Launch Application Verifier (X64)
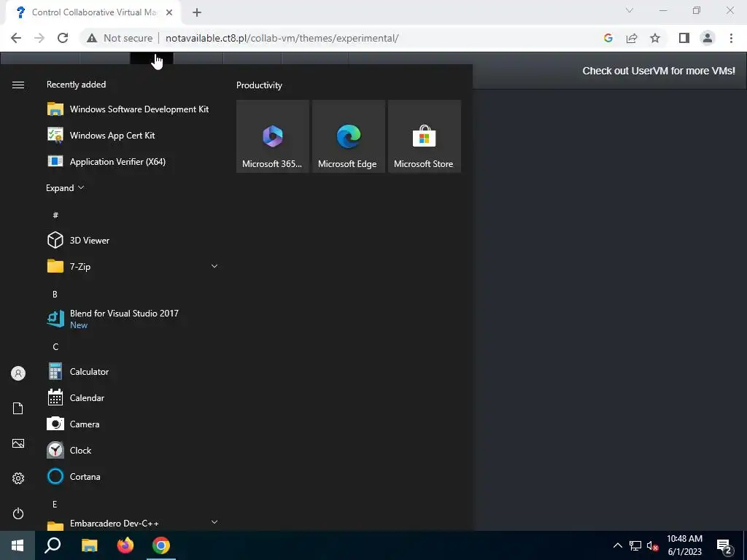The image size is (747, 560). click(x=133, y=161)
